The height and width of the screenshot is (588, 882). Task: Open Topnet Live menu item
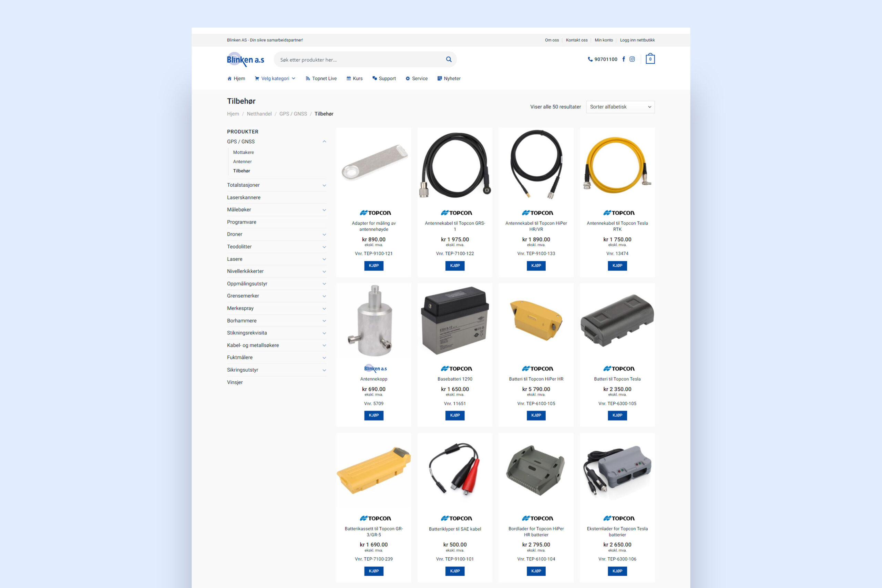click(x=321, y=79)
